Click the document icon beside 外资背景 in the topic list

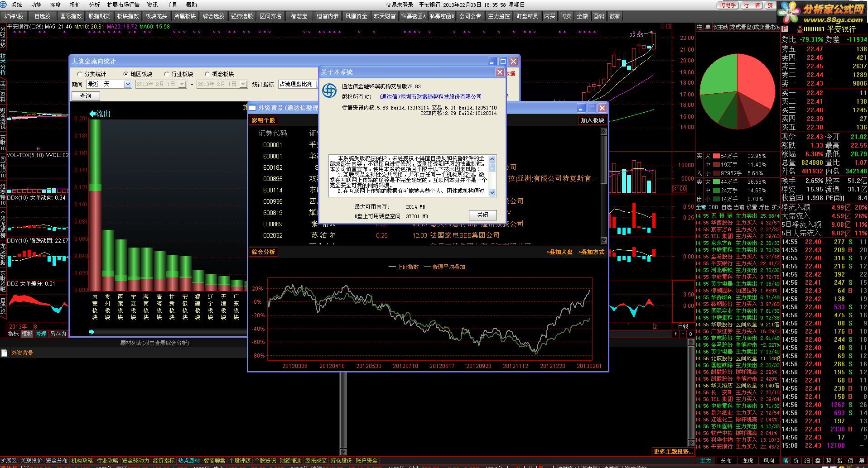click(x=5, y=353)
